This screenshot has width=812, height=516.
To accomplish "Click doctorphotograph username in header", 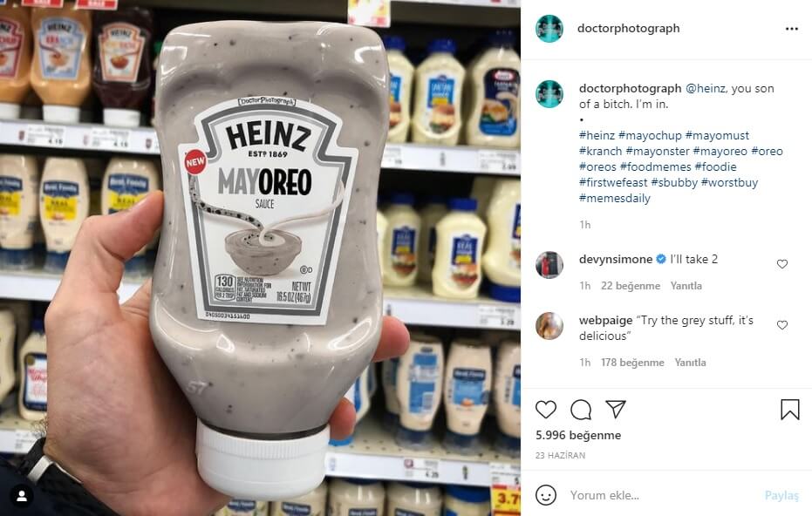I will [x=628, y=29].
